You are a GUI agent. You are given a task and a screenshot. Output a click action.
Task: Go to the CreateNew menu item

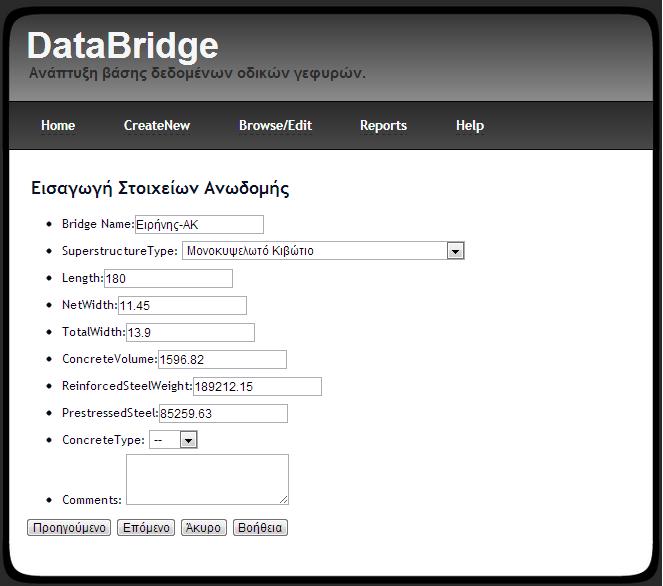pos(157,125)
